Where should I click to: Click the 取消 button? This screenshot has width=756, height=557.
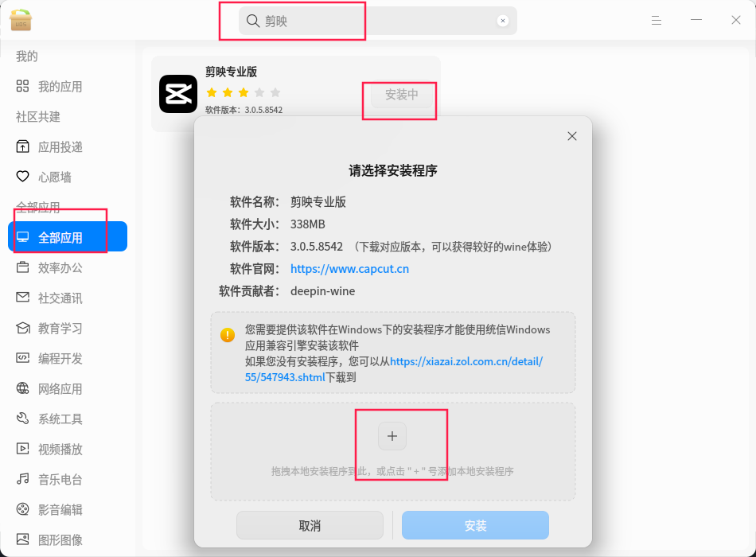310,525
